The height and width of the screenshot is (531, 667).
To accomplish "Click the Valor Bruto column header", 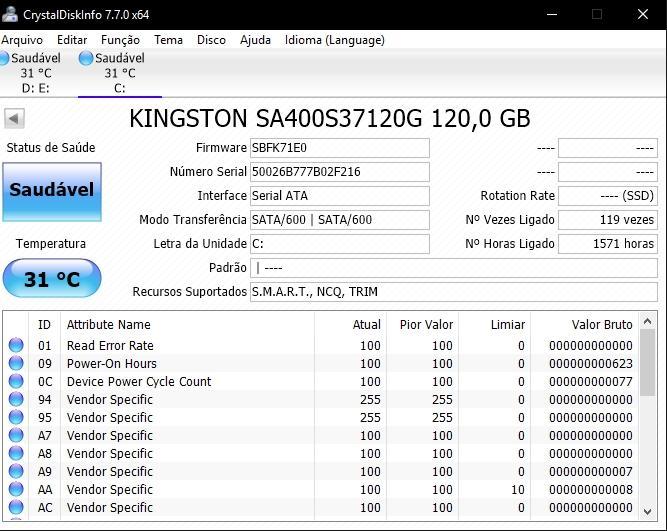I will pos(584,325).
